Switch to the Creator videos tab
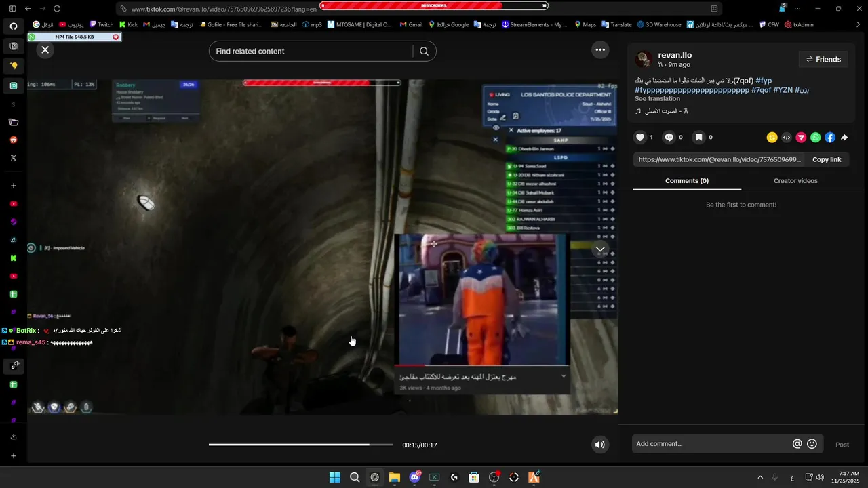The width and height of the screenshot is (868, 488). (795, 181)
